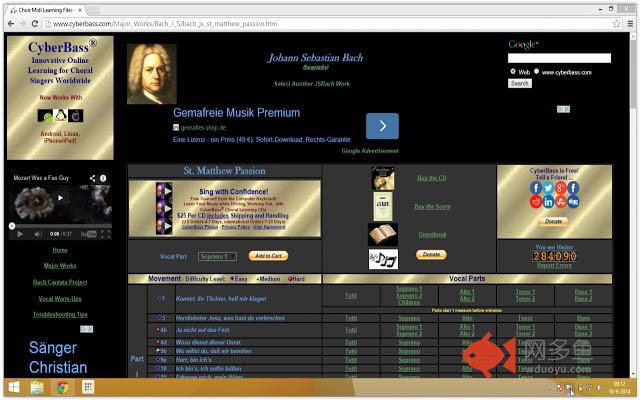Open the Gemafreie Musik Premium ad headline

pyautogui.click(x=236, y=113)
